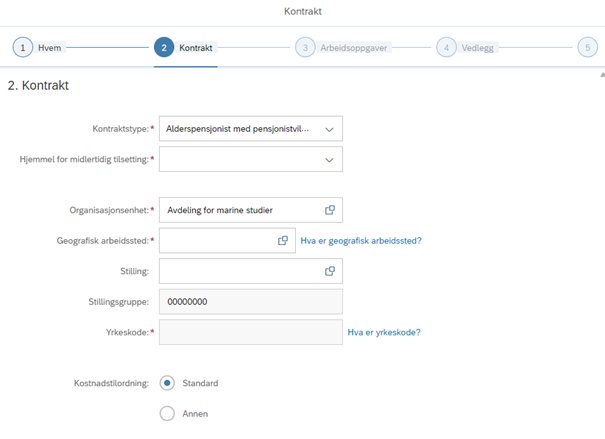Select Annen for Kostnadstilordning
Screen dimensions: 605x439
167,414
